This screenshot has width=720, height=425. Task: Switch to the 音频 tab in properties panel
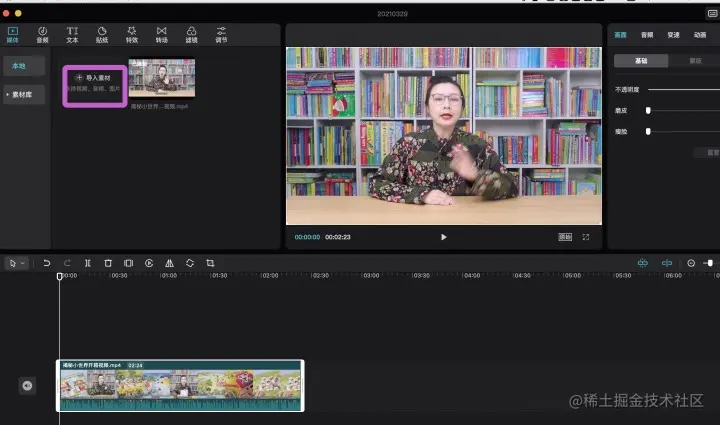pos(647,35)
